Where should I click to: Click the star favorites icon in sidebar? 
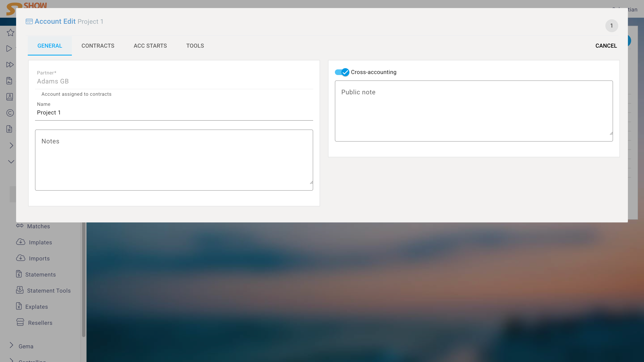coord(10,32)
